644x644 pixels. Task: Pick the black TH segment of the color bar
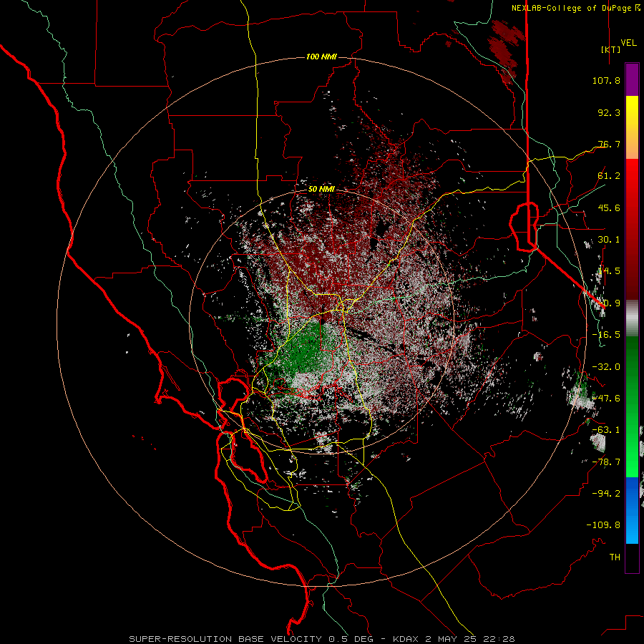(x=632, y=557)
